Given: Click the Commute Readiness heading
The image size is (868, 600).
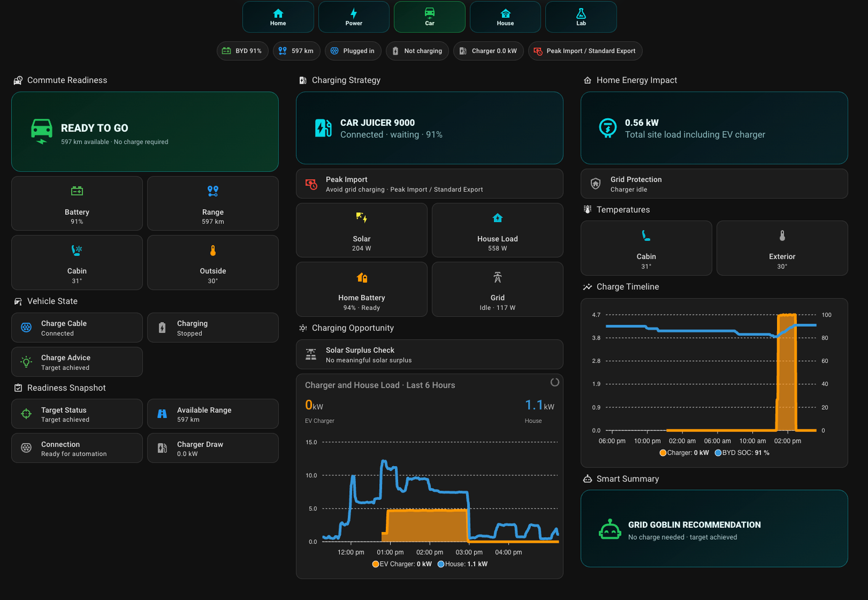Looking at the screenshot, I should pos(67,80).
